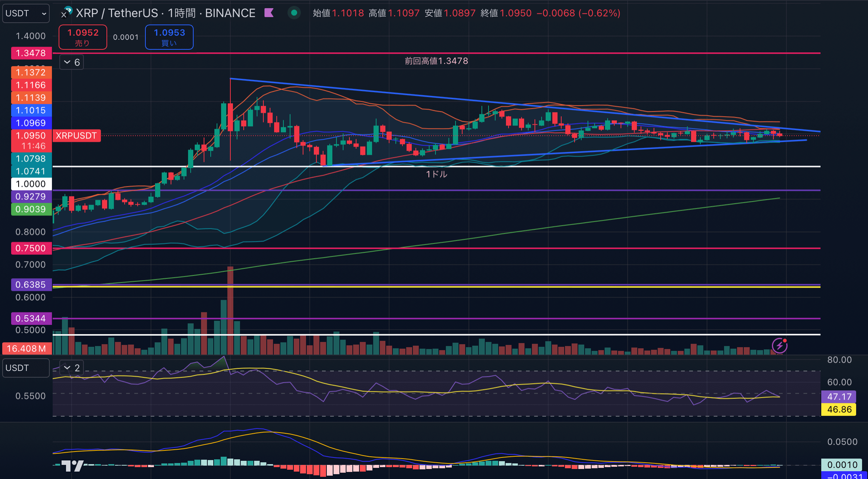Click the 1.1166 red price label
This screenshot has width=868, height=479.
31,85
